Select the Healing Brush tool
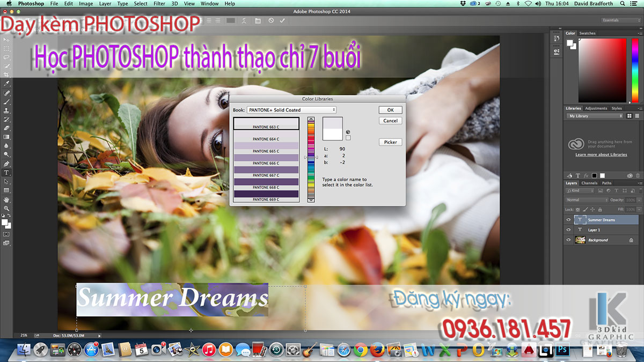Screen dimensions: 644x362 (x=6, y=93)
